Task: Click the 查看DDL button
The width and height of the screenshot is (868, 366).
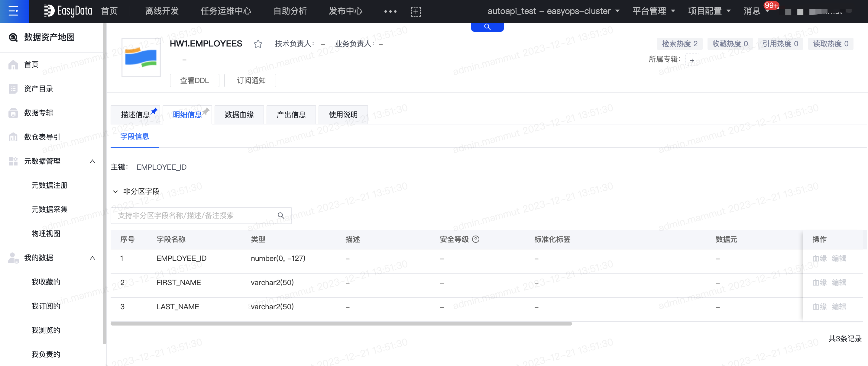Action: 194,80
